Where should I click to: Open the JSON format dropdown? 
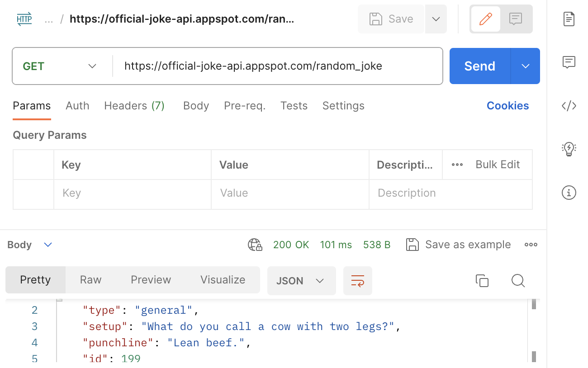(x=301, y=281)
